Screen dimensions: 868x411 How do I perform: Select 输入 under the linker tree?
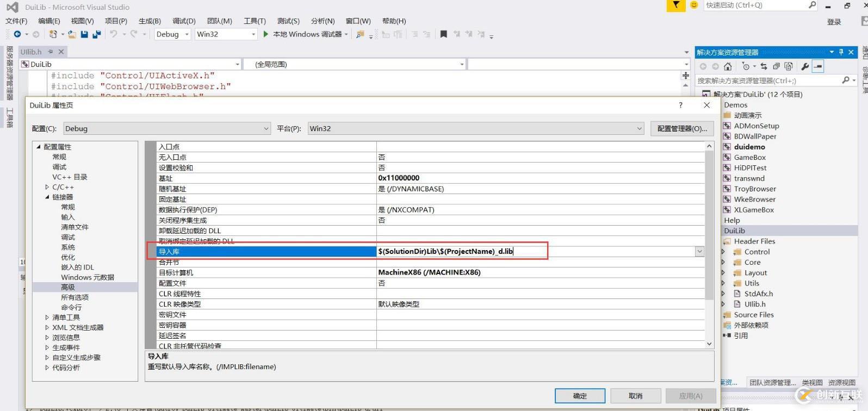pos(68,217)
